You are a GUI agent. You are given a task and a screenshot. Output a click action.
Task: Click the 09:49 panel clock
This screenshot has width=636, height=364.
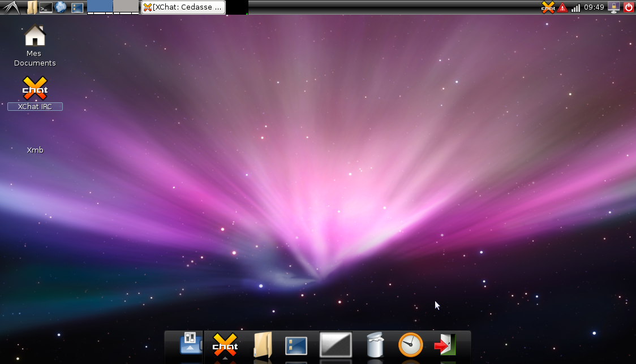594,7
